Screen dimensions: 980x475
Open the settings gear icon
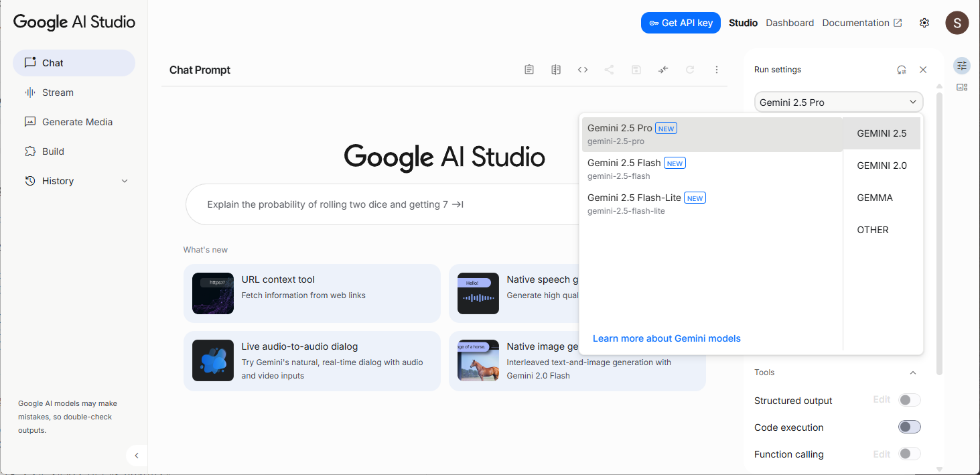924,23
